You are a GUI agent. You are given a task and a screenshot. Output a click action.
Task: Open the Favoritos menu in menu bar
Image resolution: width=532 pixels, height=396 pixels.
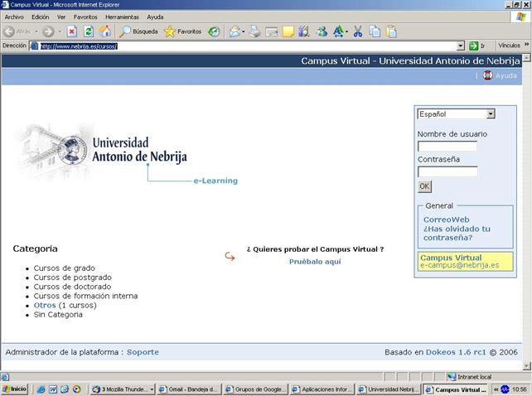point(85,17)
